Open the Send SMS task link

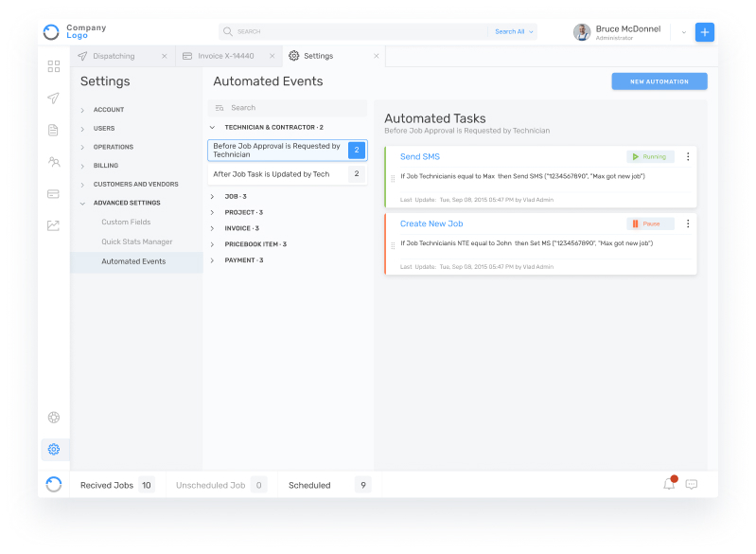pos(419,156)
